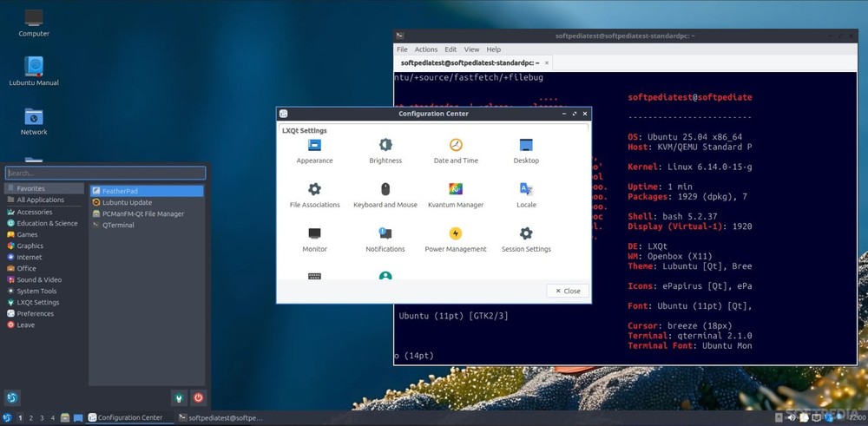Open Power Management settings
The image size is (868, 426).
coord(456,239)
